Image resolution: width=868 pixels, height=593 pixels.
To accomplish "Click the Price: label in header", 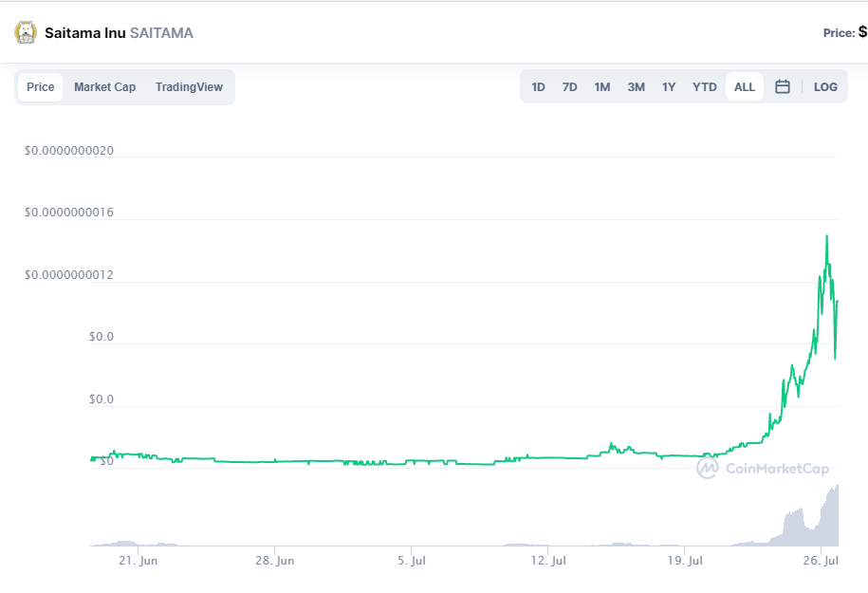I will 840,33.
